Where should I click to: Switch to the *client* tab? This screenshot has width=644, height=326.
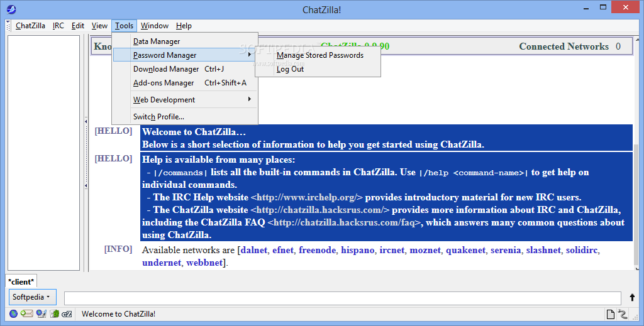[21, 281]
